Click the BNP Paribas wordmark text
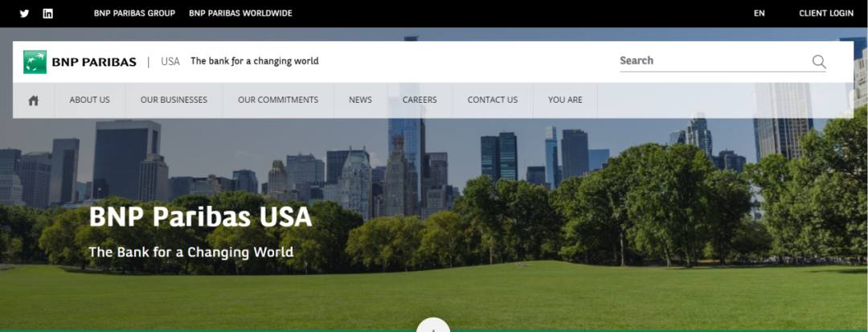 tap(94, 62)
